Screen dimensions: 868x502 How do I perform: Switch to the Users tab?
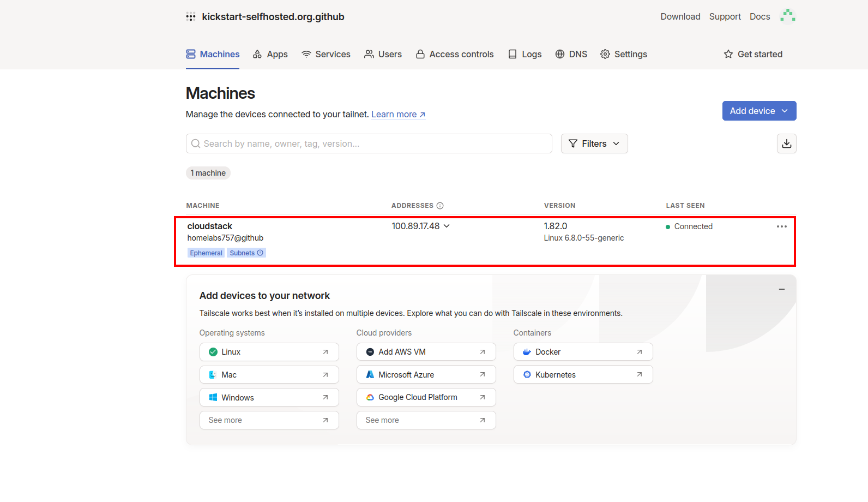pos(383,54)
